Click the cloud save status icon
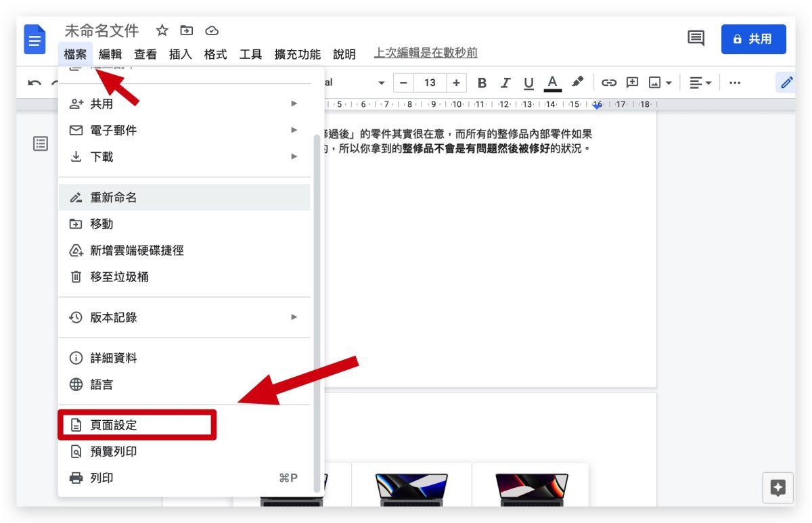The width and height of the screenshot is (812, 523). pos(212,30)
